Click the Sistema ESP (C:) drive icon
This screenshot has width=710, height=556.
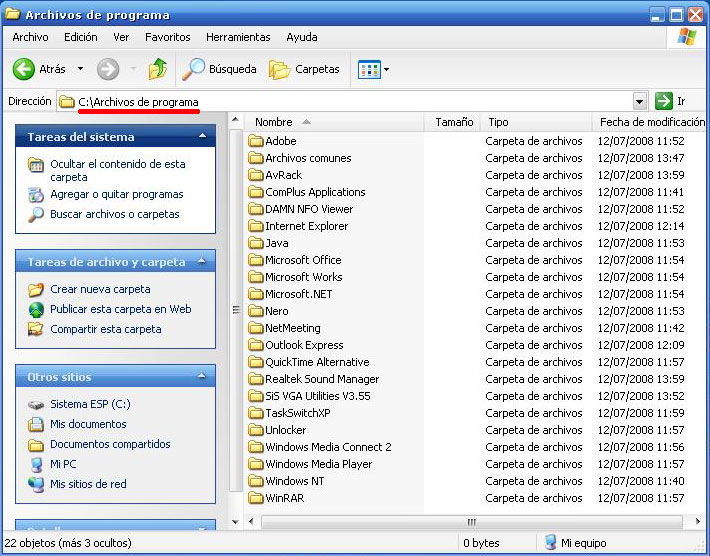coord(36,405)
